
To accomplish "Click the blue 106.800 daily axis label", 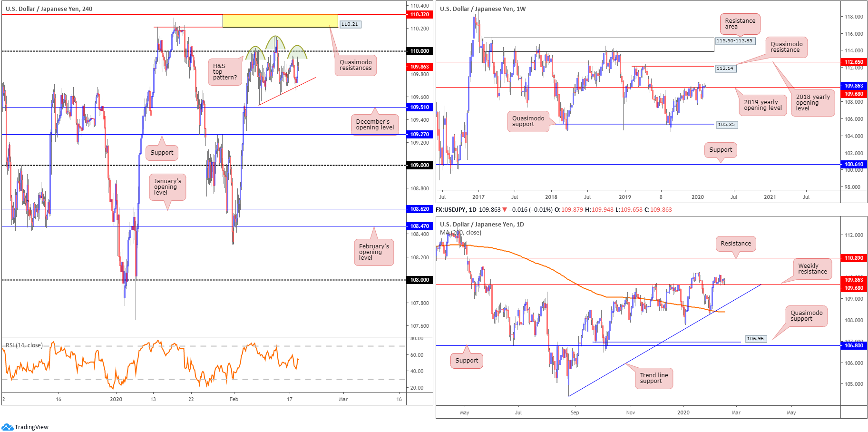I will [x=854, y=346].
